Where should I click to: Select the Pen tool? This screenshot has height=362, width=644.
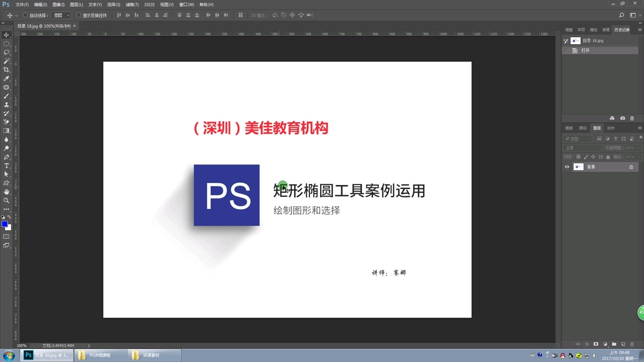click(7, 157)
